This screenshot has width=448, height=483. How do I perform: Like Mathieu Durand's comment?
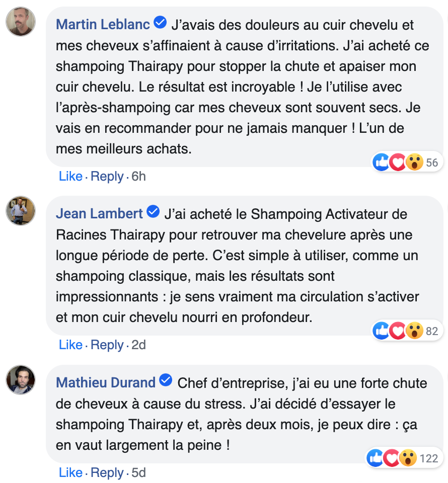coord(70,472)
